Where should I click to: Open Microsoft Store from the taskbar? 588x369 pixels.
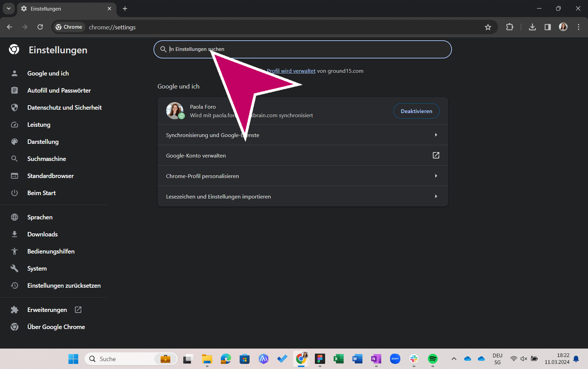[244, 359]
